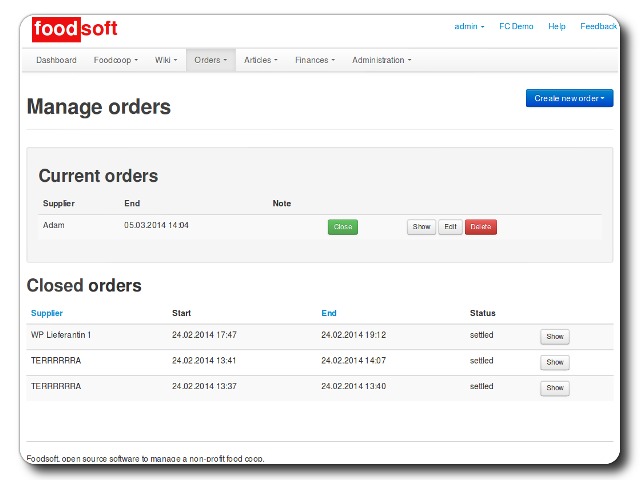This screenshot has height=480, width=640.
Task: Click the Feedback link
Action: pyautogui.click(x=598, y=26)
